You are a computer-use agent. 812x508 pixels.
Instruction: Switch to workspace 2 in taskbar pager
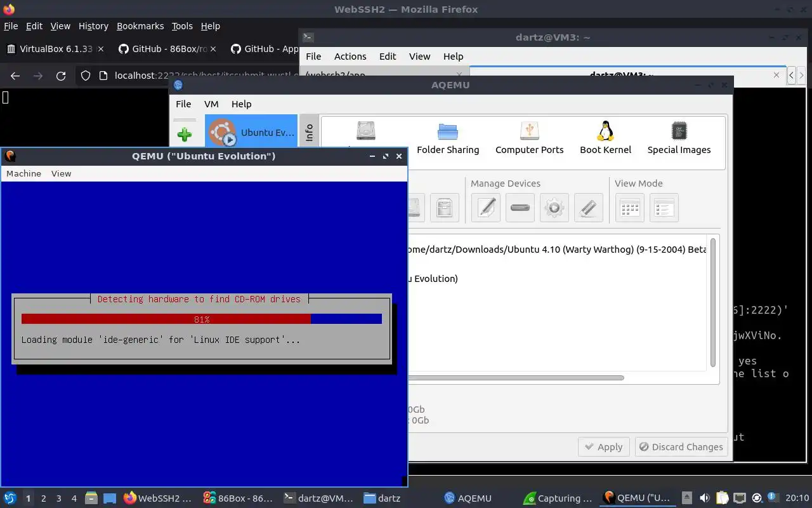click(44, 498)
